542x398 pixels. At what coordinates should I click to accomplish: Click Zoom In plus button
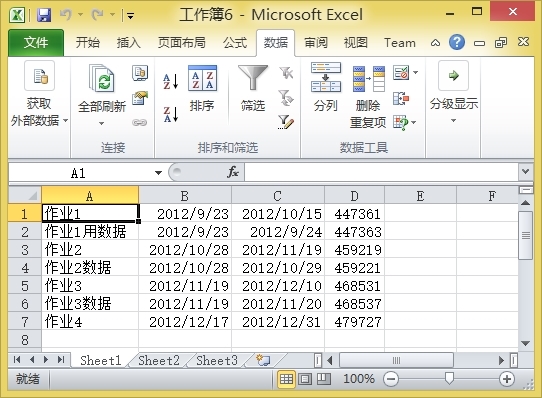[507, 379]
